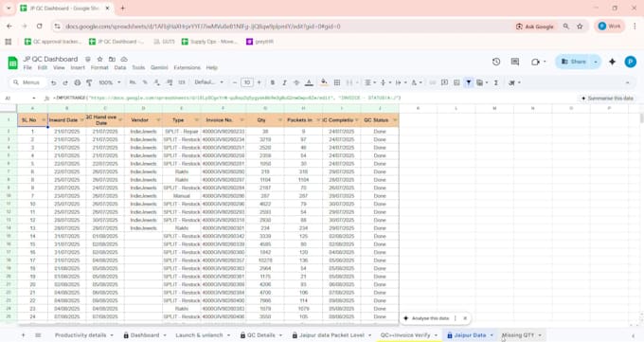Image resolution: width=644 pixels, height=342 pixels.
Task: Check the cloud save status icon
Action: coord(124,59)
